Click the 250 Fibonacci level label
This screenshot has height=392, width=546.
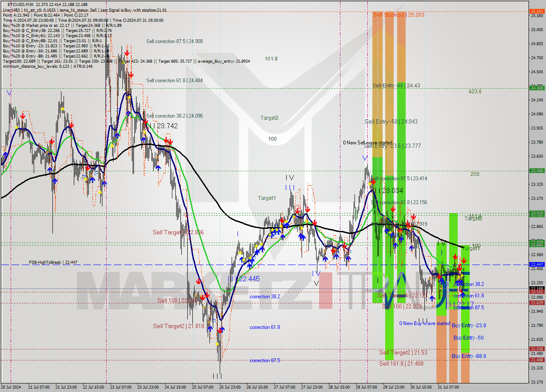tap(475, 174)
